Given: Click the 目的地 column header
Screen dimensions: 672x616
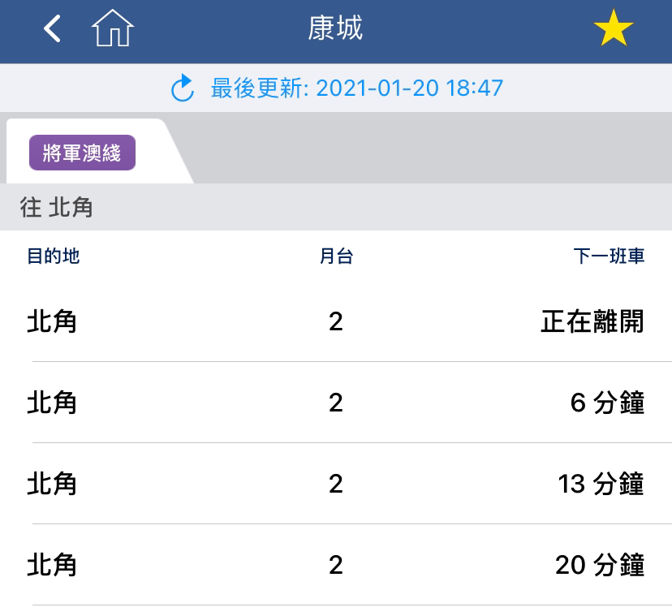Looking at the screenshot, I should pyautogui.click(x=53, y=256).
